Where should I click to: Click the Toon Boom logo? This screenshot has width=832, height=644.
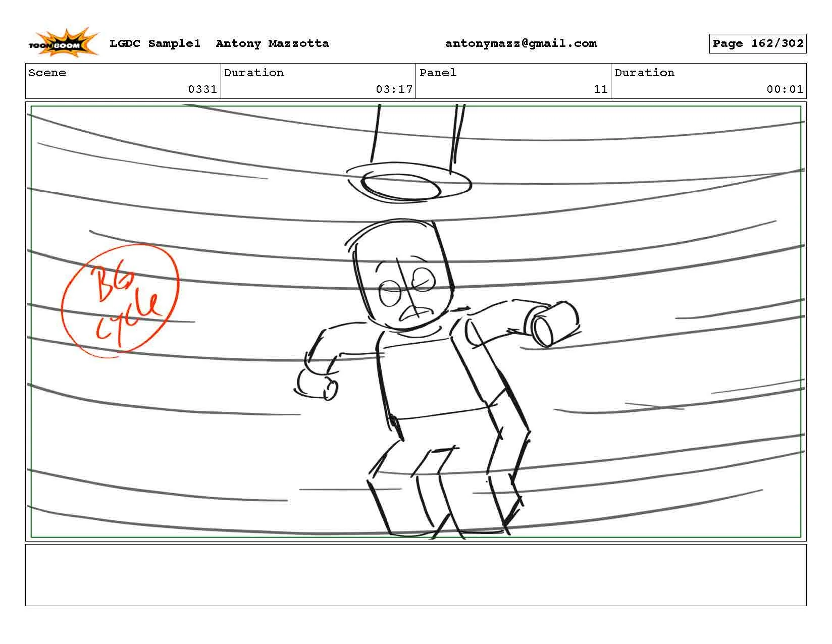(x=63, y=42)
